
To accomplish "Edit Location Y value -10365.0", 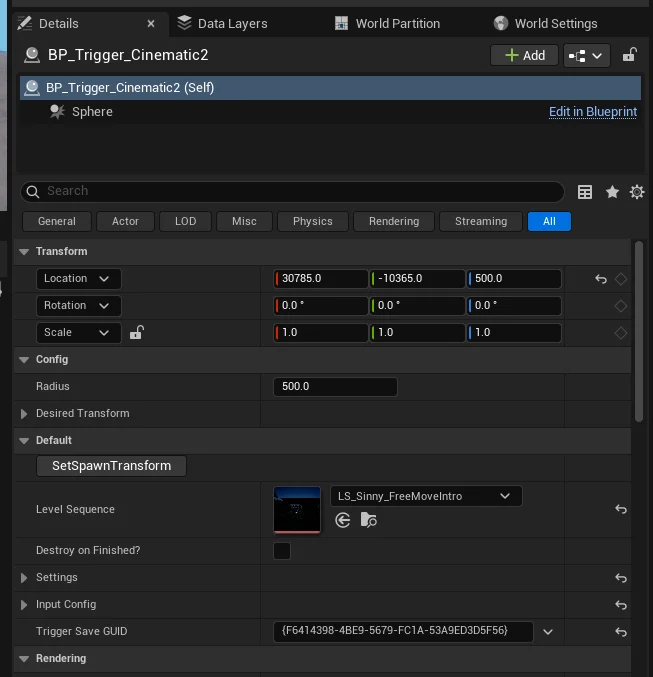I will [417, 278].
